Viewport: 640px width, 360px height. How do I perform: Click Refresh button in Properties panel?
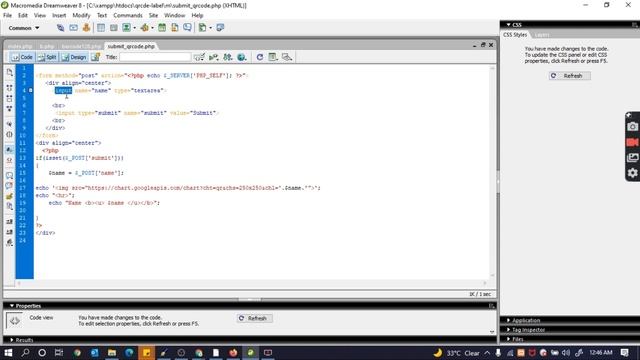pyautogui.click(x=254, y=318)
